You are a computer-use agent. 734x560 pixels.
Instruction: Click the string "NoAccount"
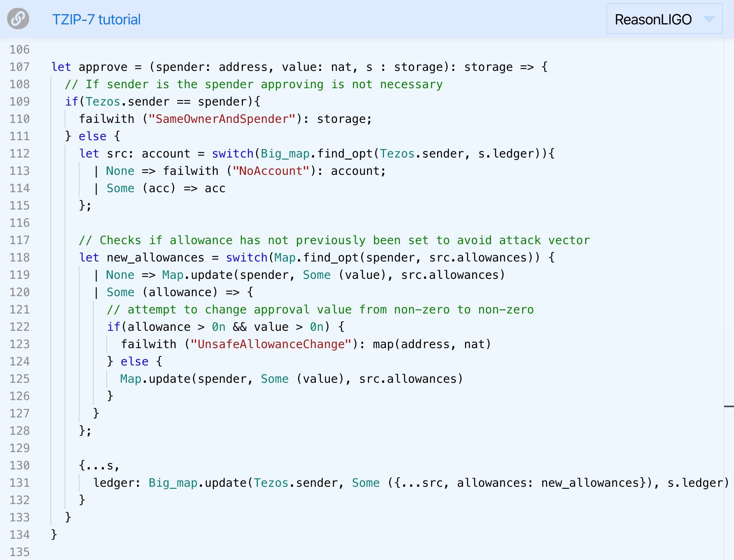271,171
